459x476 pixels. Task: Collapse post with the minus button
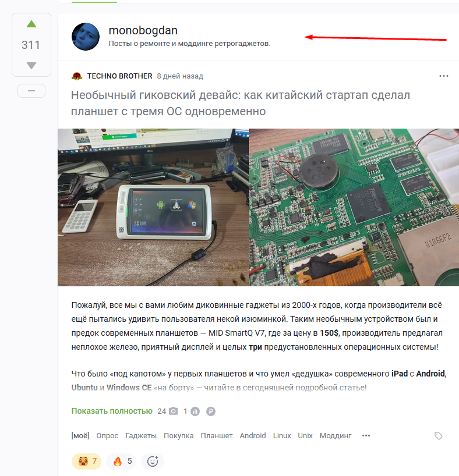pyautogui.click(x=31, y=91)
